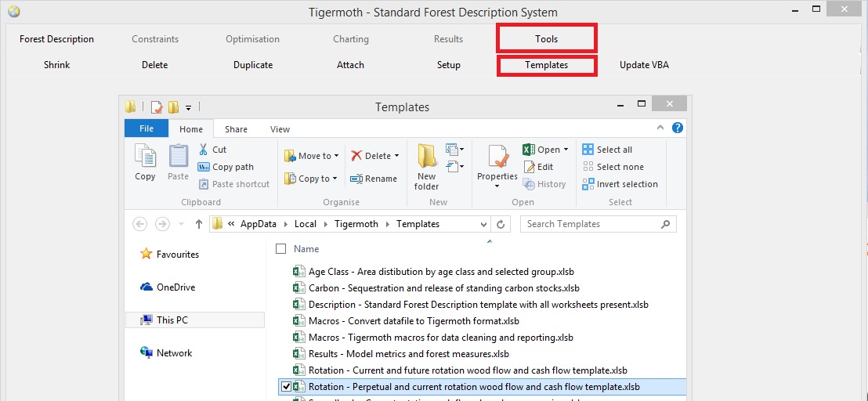Click the Paste shortcut item

tap(233, 184)
